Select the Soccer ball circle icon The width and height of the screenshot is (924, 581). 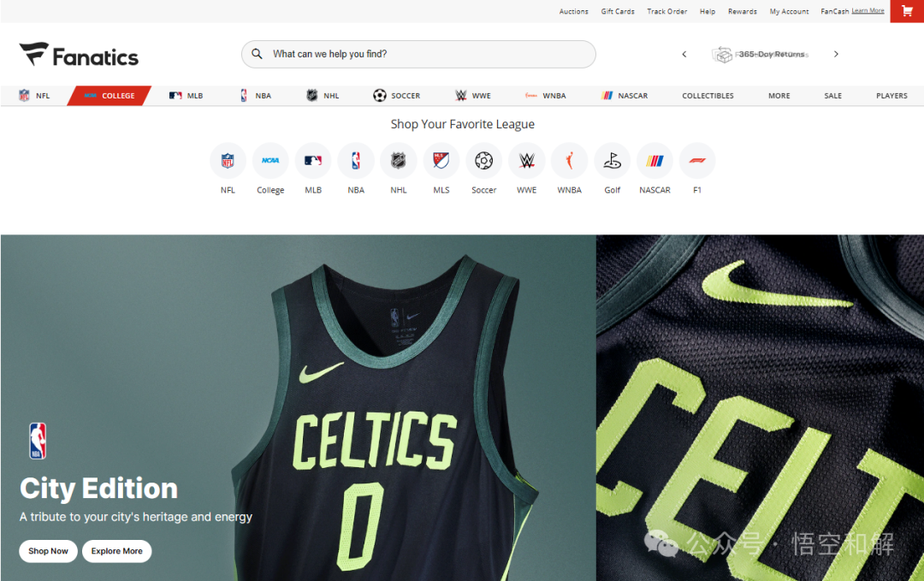(x=483, y=160)
